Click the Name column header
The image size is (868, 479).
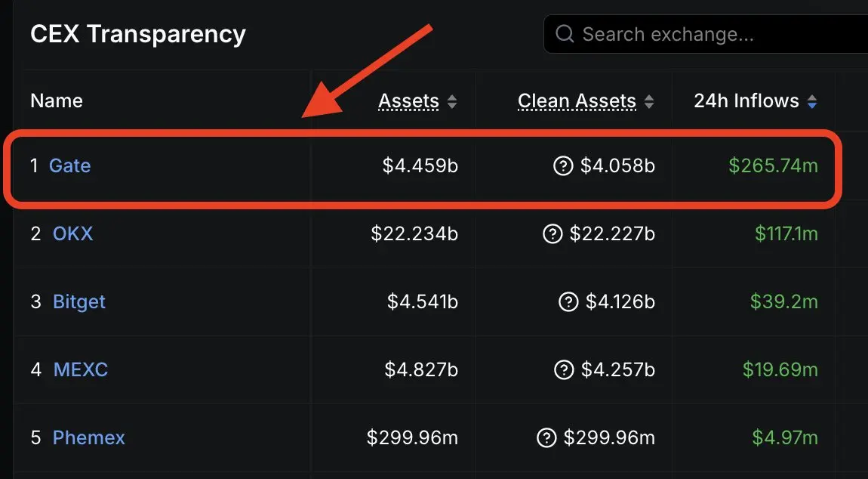click(57, 101)
